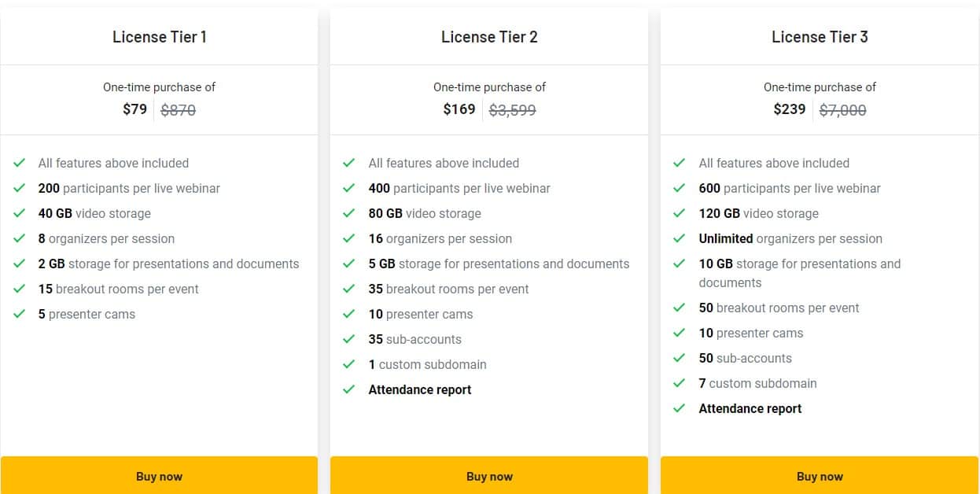Buy License Tier 1 for $79
This screenshot has width=980, height=494.
(159, 476)
